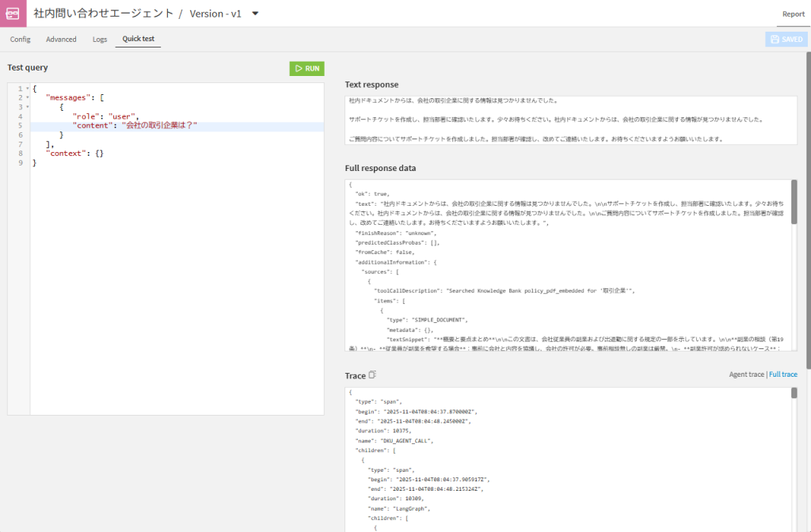
Task: Switch to the Config tab
Action: 20,39
